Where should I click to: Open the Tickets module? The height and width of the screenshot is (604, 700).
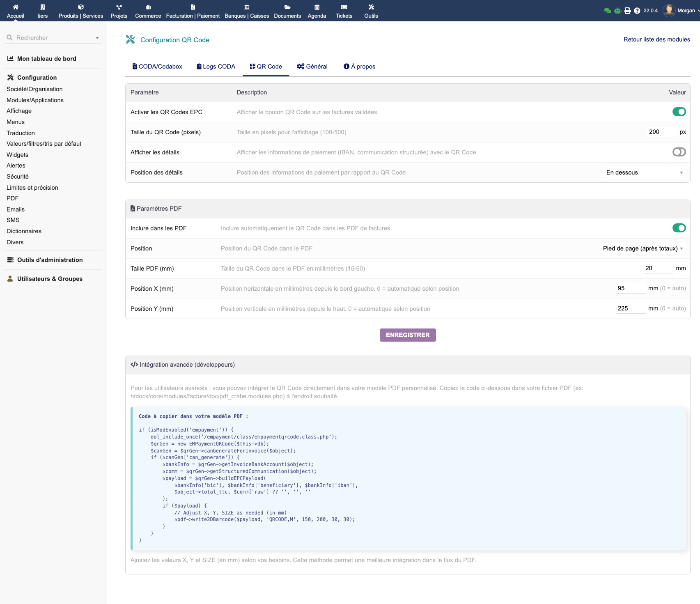coord(344,11)
